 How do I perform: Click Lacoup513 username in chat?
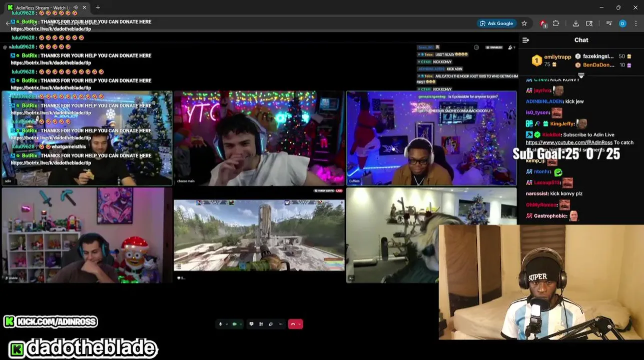point(547,183)
